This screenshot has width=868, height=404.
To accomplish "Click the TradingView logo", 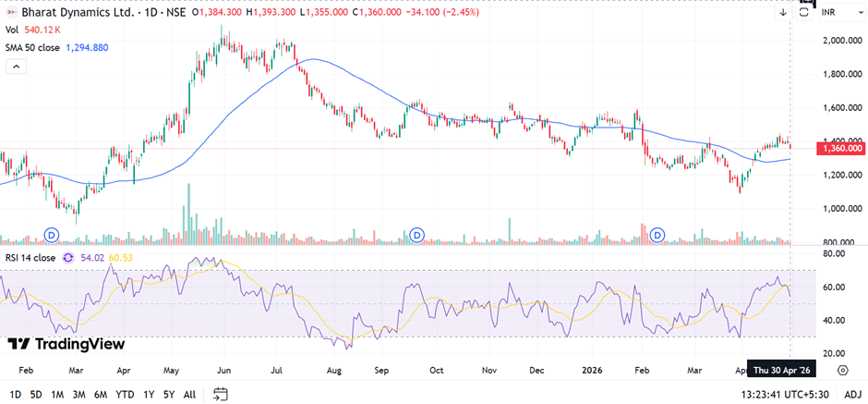I will point(66,344).
